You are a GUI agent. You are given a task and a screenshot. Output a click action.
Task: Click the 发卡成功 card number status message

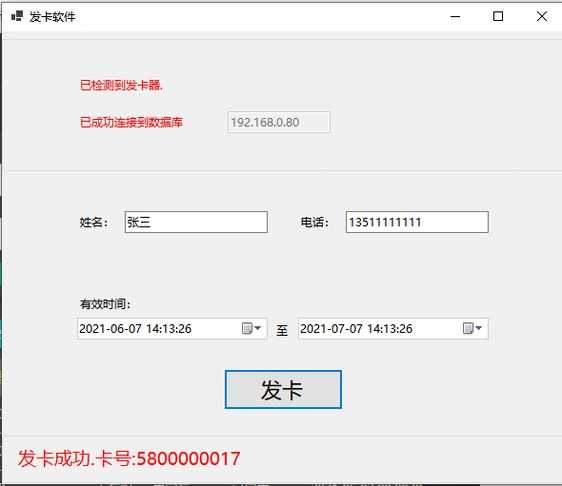pos(129,459)
